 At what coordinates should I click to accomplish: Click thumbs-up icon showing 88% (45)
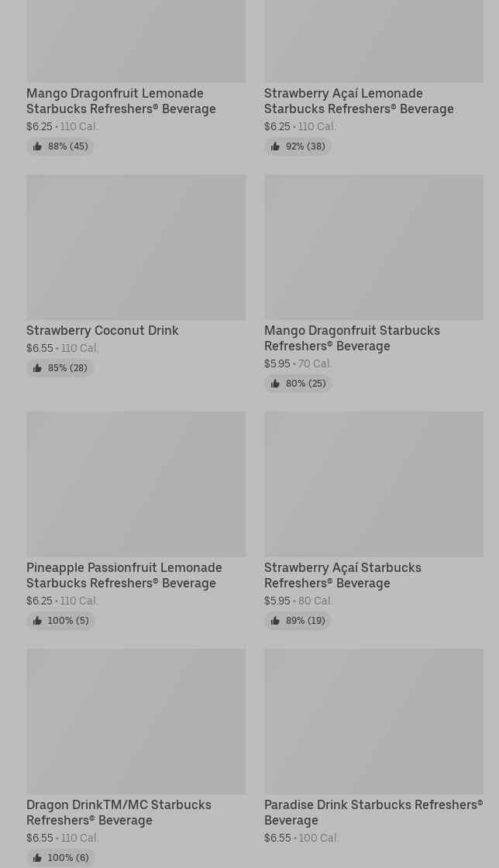click(x=37, y=146)
